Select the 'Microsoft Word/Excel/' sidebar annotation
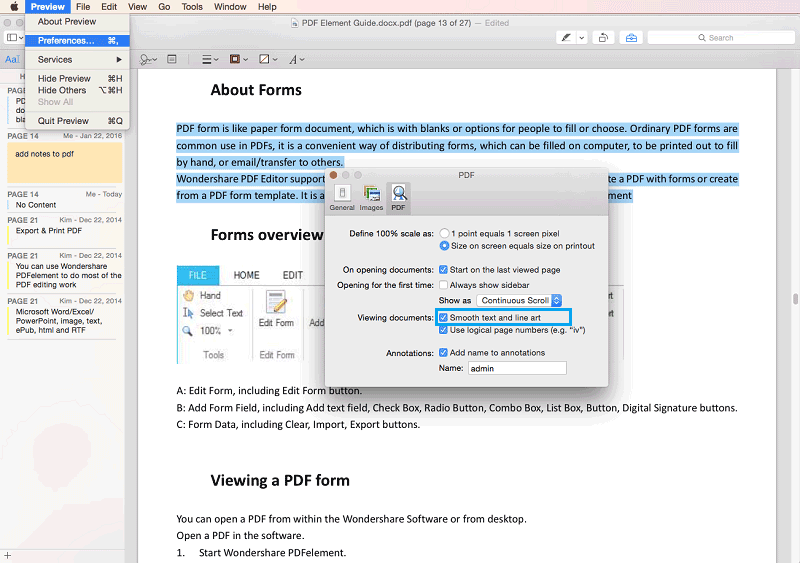This screenshot has width=800, height=563. click(64, 321)
